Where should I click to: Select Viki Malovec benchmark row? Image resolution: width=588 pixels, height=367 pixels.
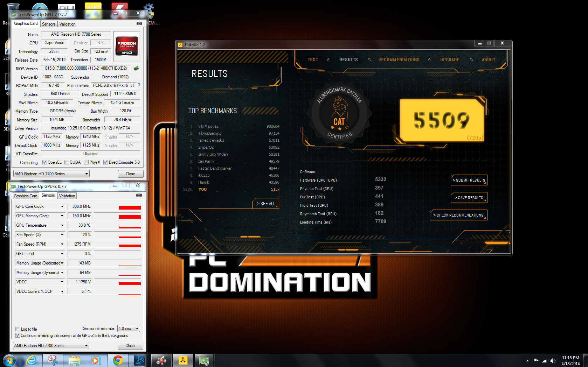234,126
